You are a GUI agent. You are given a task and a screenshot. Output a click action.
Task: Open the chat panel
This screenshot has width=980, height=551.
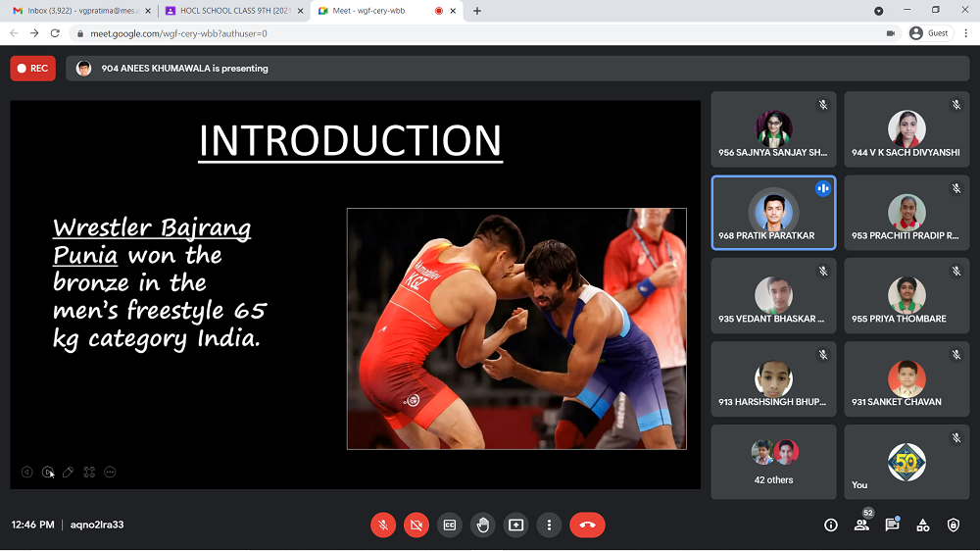click(892, 526)
